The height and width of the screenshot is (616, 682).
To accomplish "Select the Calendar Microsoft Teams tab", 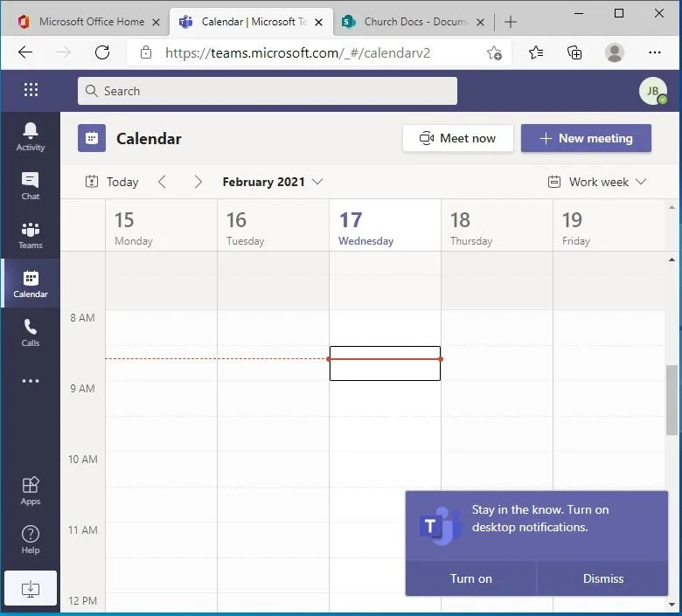I will pos(251,22).
